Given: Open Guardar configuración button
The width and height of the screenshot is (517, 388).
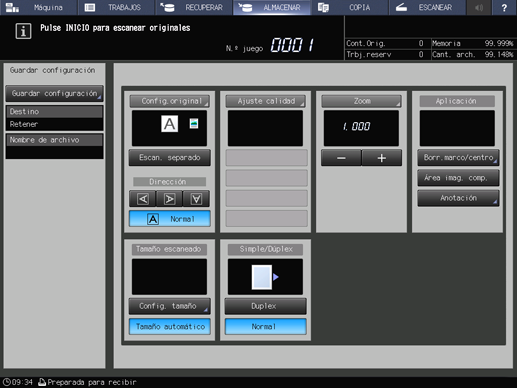Looking at the screenshot, I should pyautogui.click(x=54, y=94).
